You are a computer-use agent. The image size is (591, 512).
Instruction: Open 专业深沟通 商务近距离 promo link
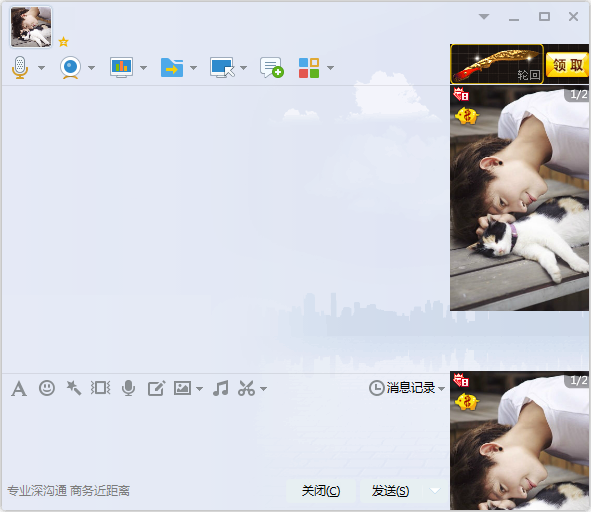point(69,491)
